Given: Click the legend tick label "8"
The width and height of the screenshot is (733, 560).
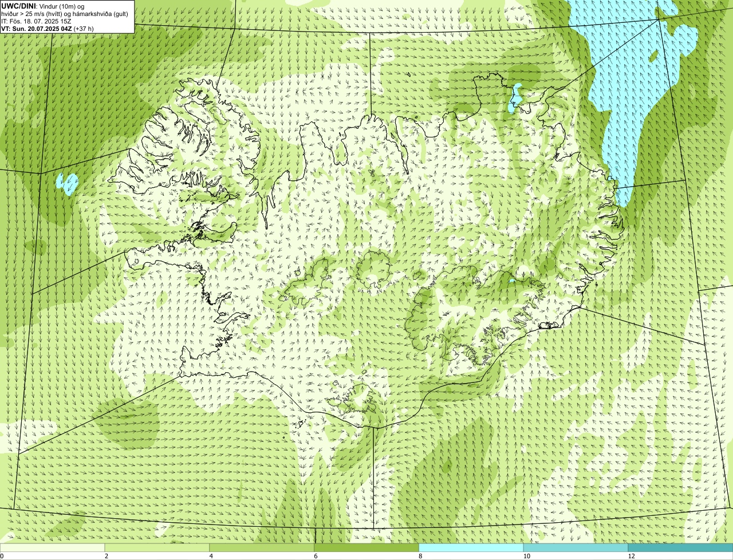Looking at the screenshot, I should [x=421, y=556].
